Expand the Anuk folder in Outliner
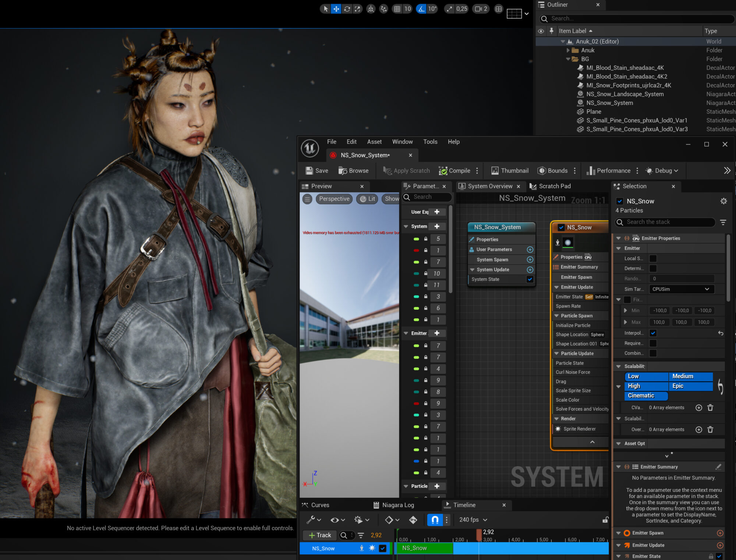736x560 pixels. (568, 50)
